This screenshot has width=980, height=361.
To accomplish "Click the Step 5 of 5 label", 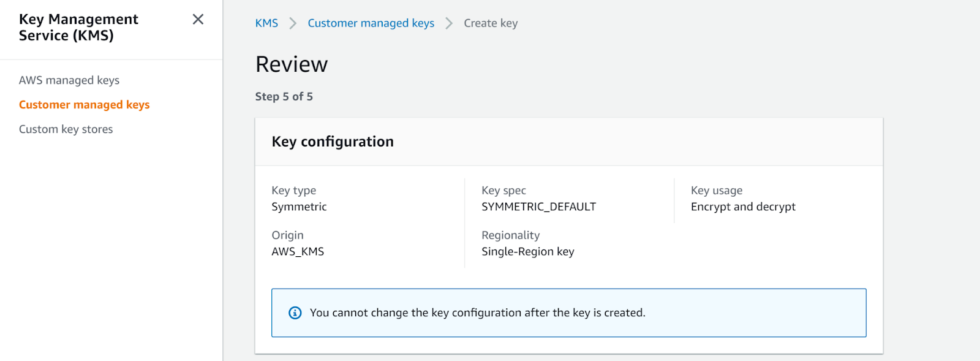I will pos(284,97).
